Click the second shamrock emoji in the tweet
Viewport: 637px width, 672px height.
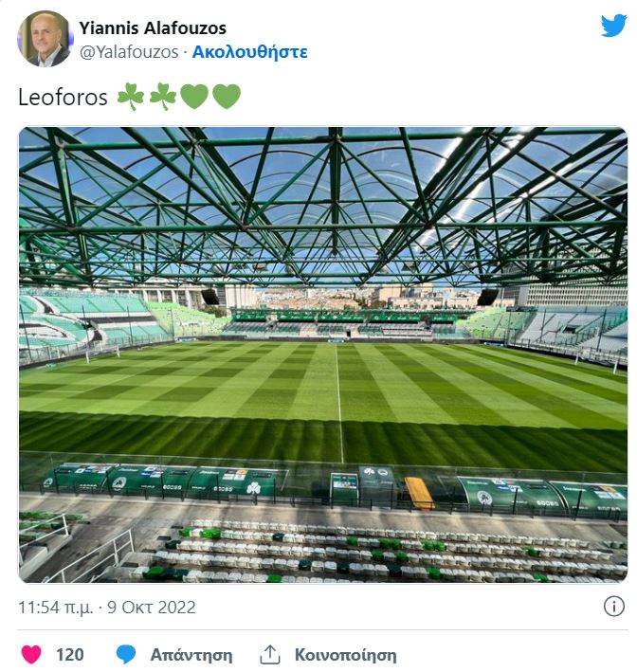pyautogui.click(x=163, y=97)
